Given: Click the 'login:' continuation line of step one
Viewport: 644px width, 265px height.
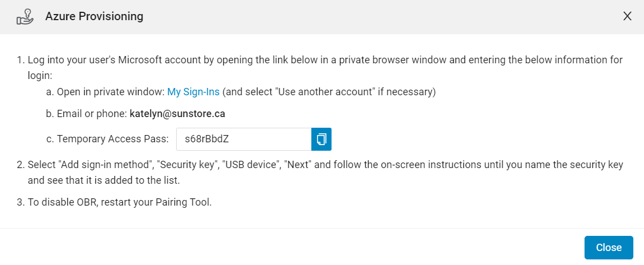Looking at the screenshot, I should pos(40,76).
